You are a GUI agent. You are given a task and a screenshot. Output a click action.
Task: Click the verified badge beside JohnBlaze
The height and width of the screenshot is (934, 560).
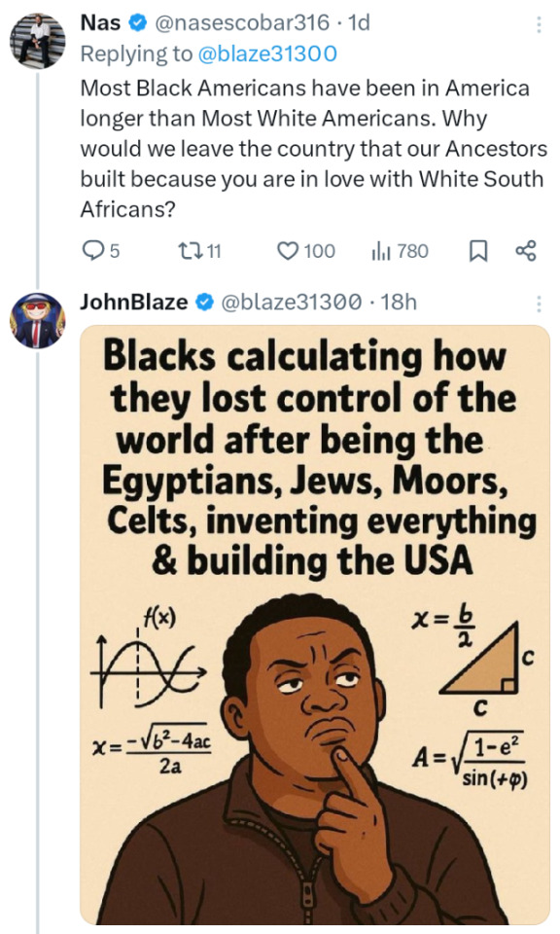click(205, 303)
